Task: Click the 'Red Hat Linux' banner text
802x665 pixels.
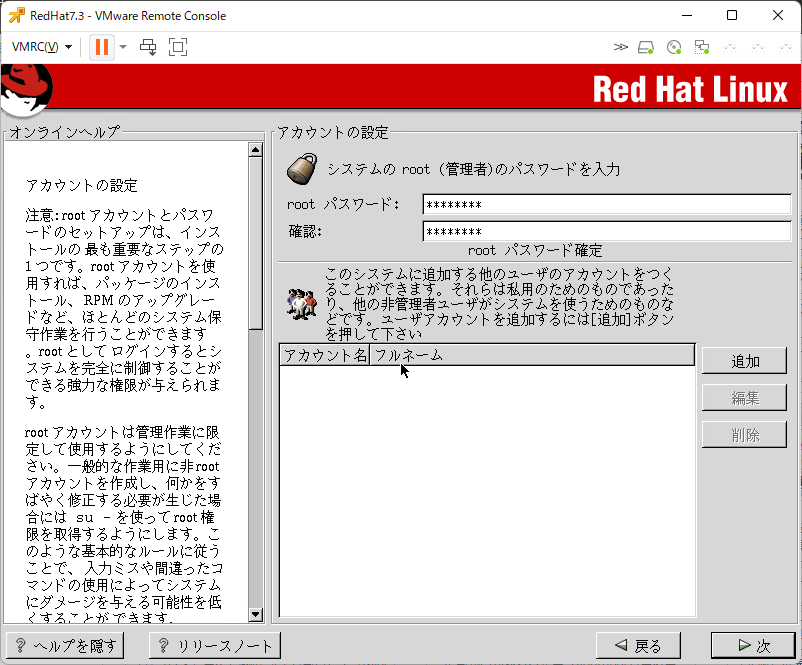Action: click(x=690, y=90)
